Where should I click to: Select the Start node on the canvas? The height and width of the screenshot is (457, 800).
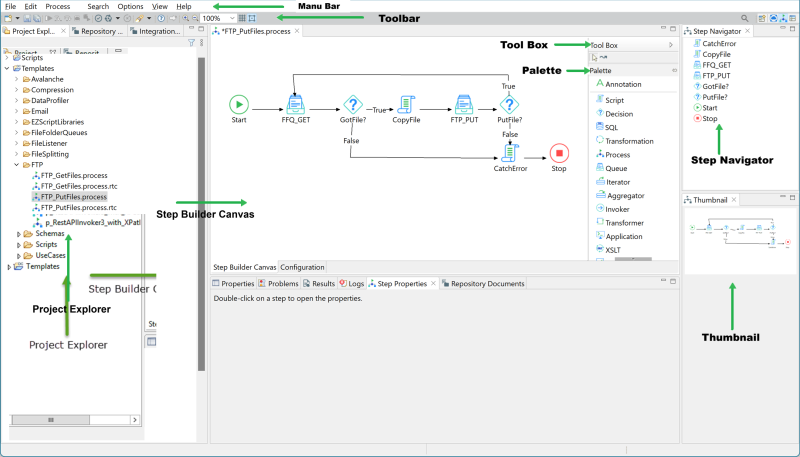click(x=239, y=104)
